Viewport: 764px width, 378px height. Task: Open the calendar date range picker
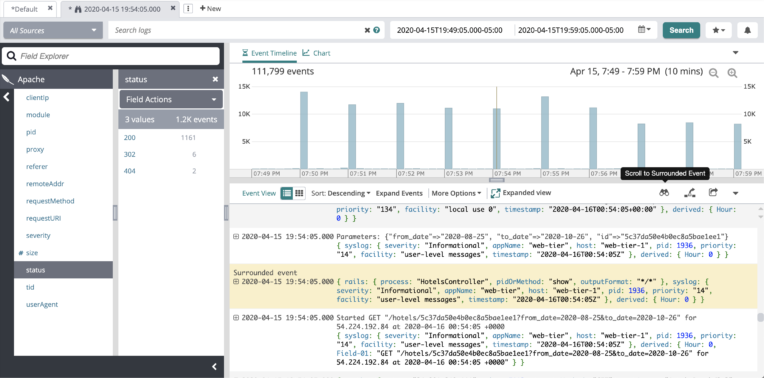(645, 30)
